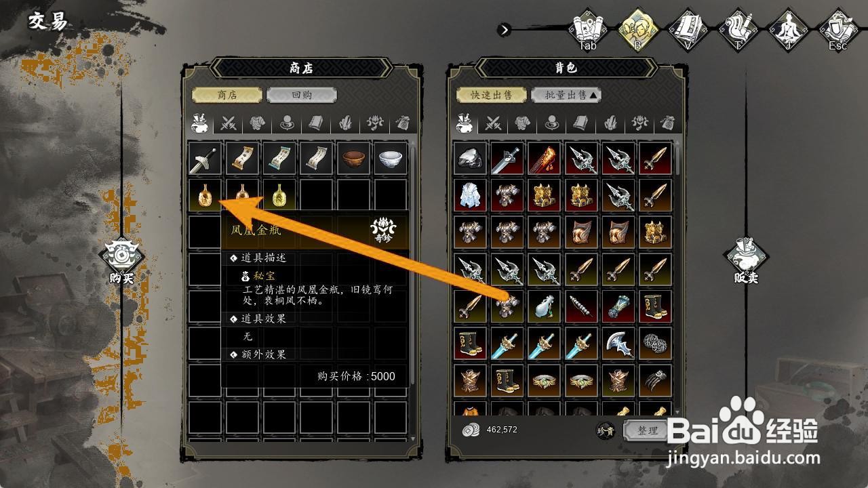868x488 pixels.
Task: Toggle 快速出售 quick sell mode
Action: tap(491, 95)
